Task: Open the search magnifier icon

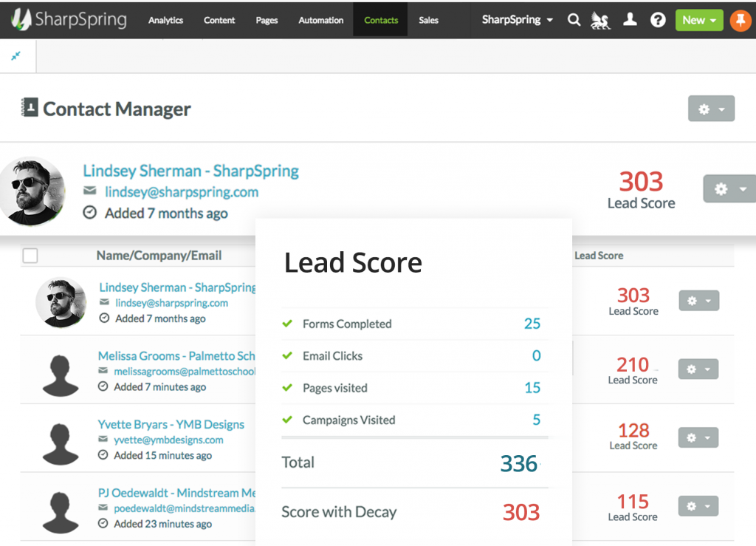Action: (574, 20)
